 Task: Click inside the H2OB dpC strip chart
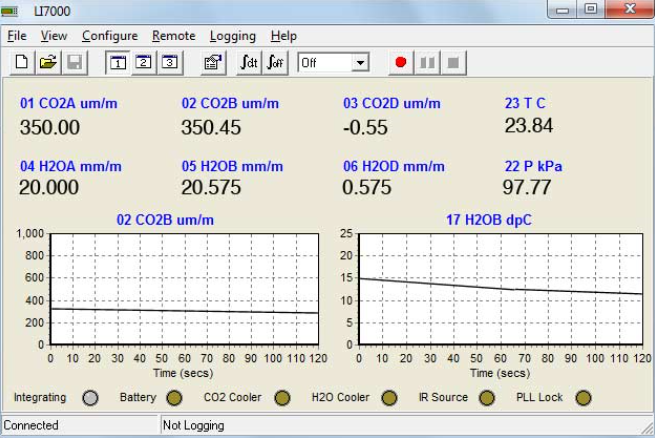coord(500,289)
